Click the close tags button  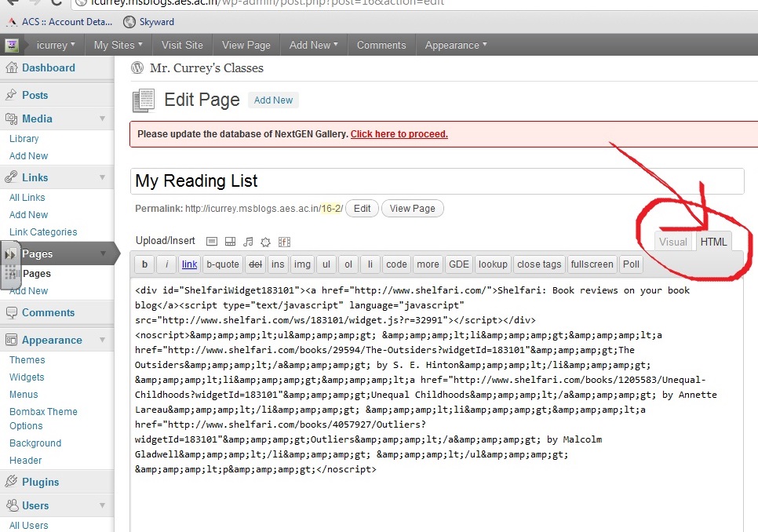(x=539, y=264)
